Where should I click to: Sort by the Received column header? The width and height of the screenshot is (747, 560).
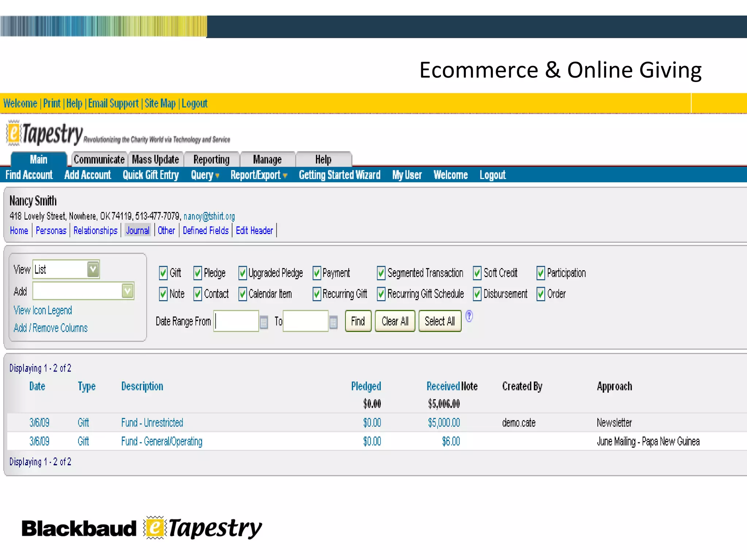pos(443,386)
